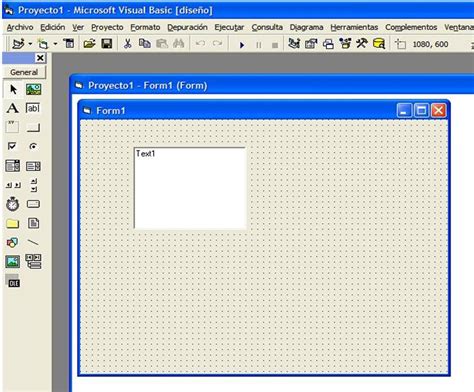474x392 pixels.
Task: Click the Undo arrow icon
Action: coord(200,44)
